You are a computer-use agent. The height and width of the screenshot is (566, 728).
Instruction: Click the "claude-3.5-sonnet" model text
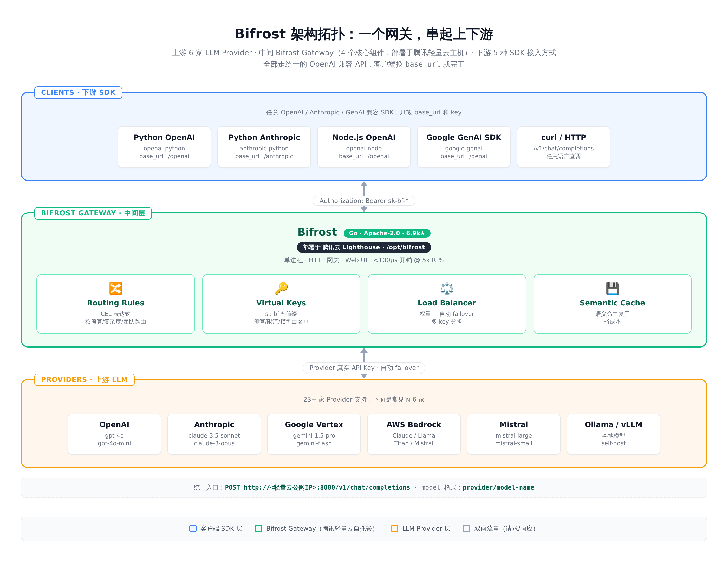214,436
